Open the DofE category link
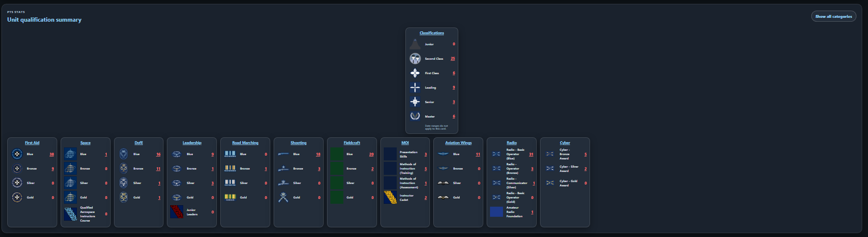This screenshot has width=868, height=237. (138, 143)
